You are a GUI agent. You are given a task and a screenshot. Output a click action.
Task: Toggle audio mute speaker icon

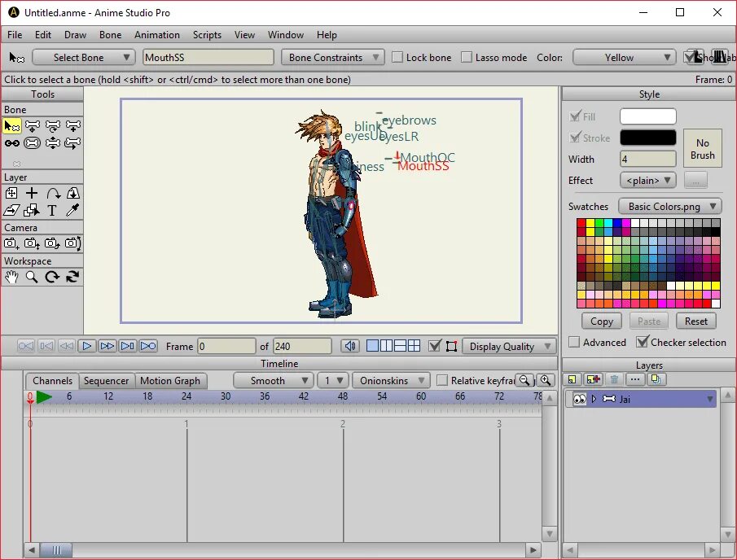tap(350, 346)
